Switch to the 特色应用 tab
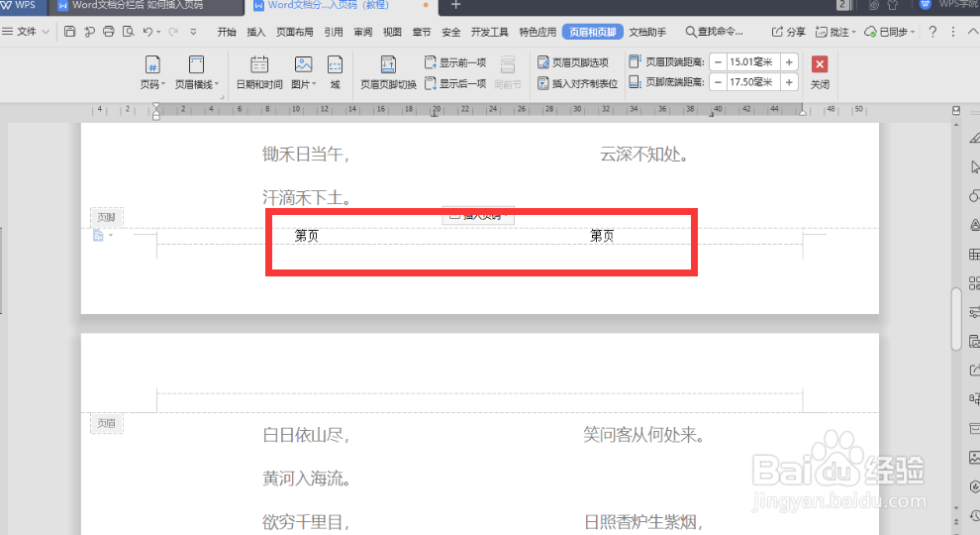Image resolution: width=980 pixels, height=535 pixels. [538, 32]
